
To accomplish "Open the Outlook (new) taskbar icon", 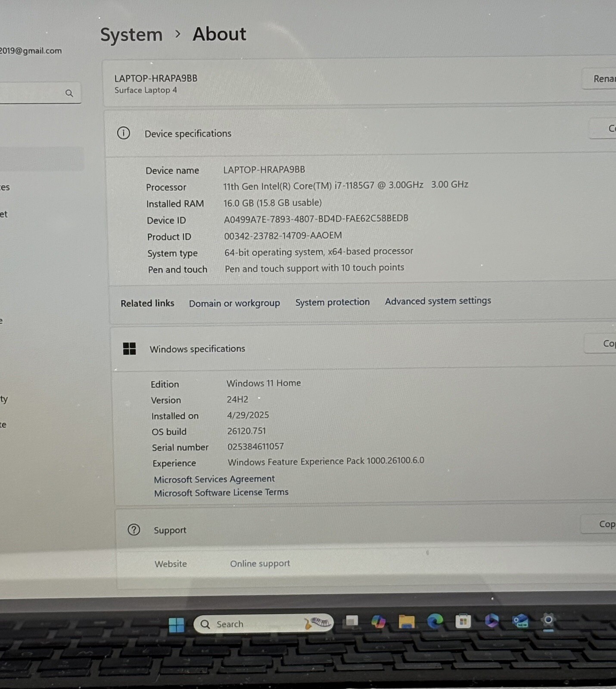I will [520, 621].
